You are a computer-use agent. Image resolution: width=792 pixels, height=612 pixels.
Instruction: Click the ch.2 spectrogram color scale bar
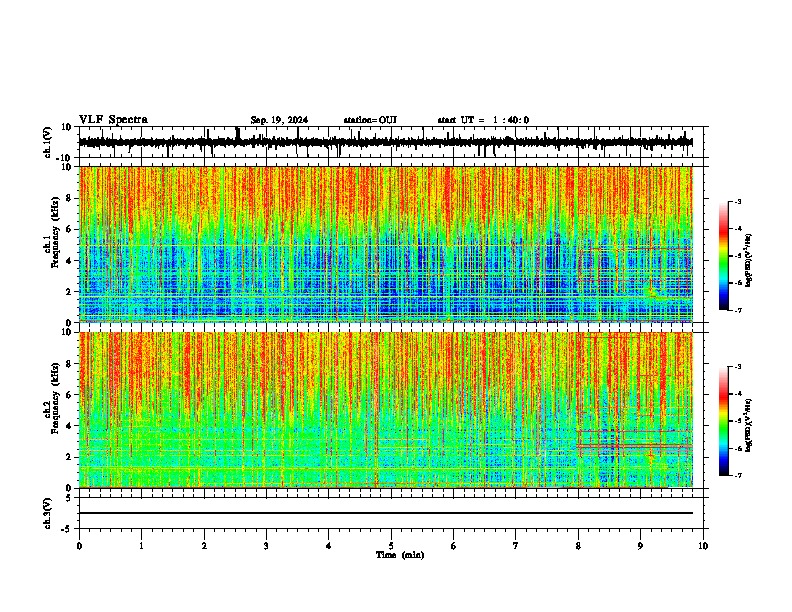(x=724, y=421)
